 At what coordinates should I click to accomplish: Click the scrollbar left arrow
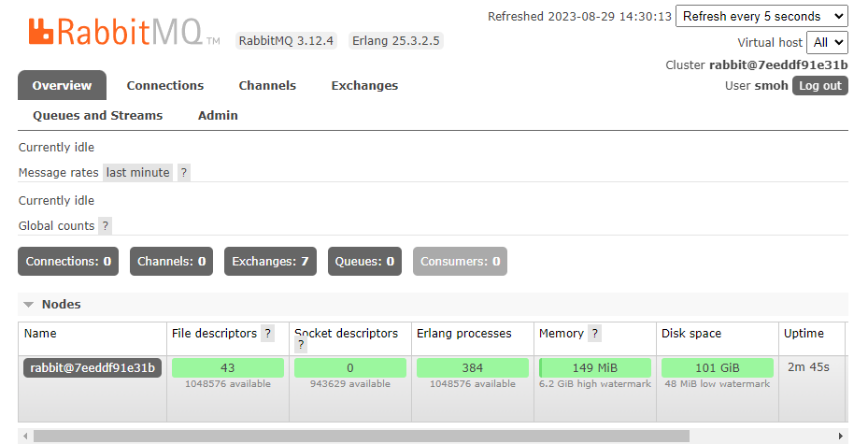tap(25, 436)
